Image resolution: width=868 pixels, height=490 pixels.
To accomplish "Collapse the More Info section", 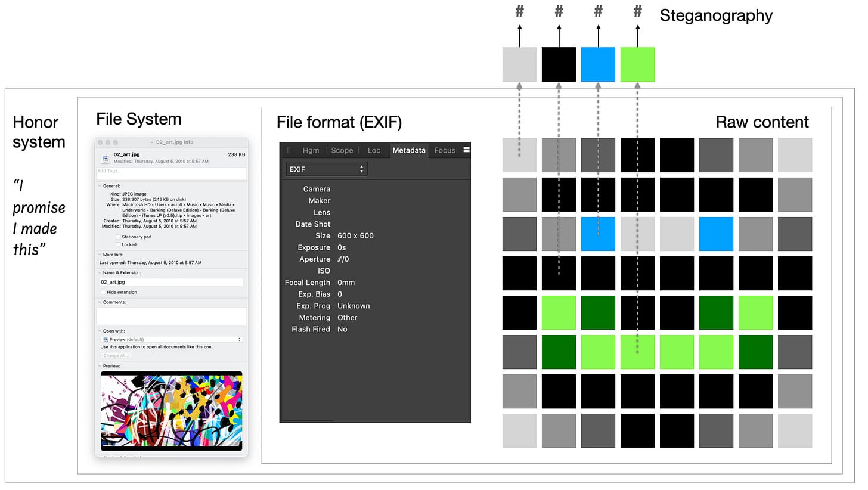I will click(x=100, y=255).
